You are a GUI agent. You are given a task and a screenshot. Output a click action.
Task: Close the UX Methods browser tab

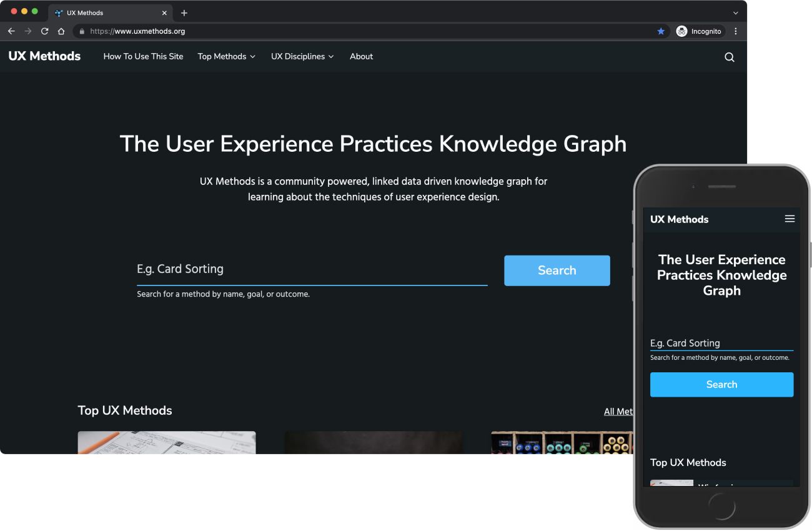click(164, 13)
